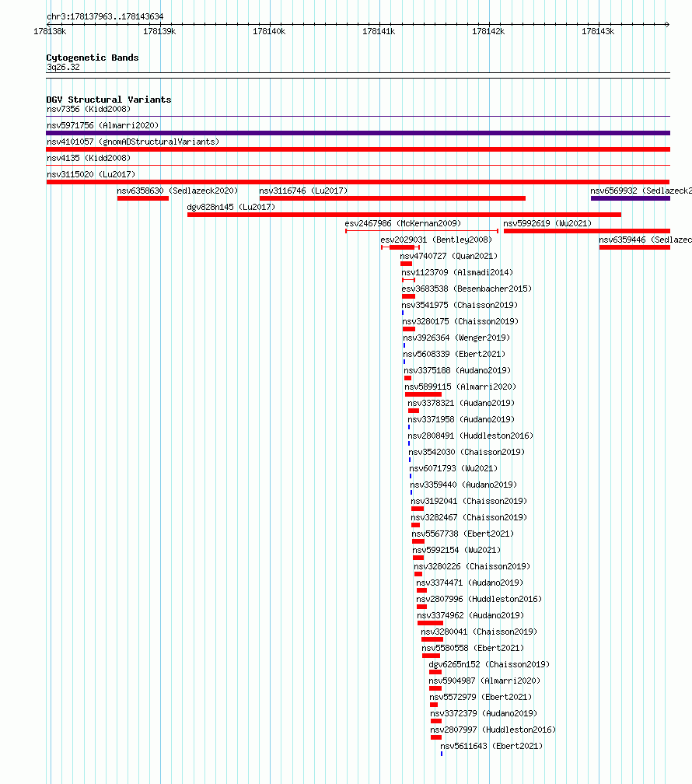Click the nsv6359446 variant bar
Viewport: 692px width, 784px height.
point(634,247)
